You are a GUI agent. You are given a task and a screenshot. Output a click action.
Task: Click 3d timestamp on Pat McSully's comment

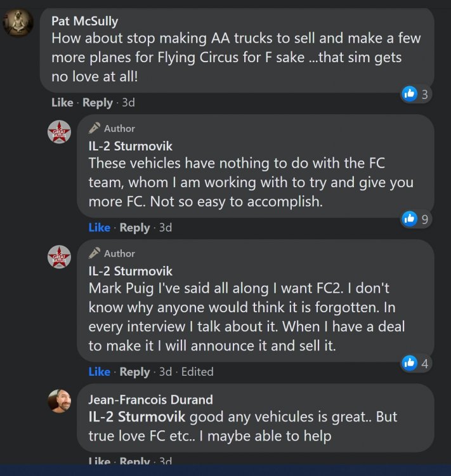tap(128, 103)
